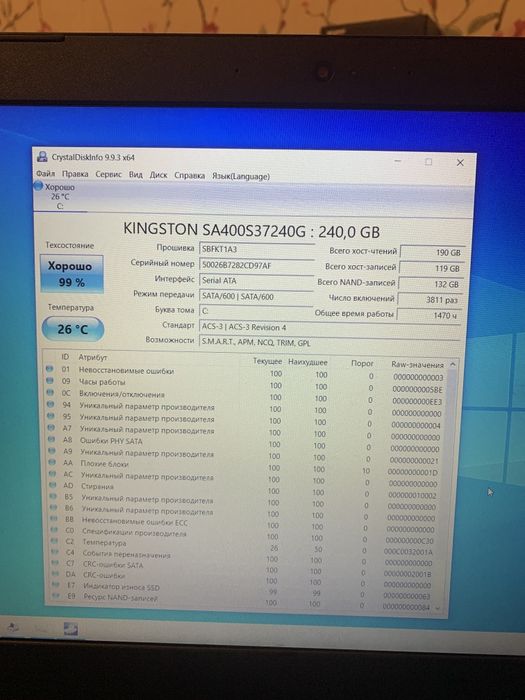Select the row Невосстановимые ошибки

pyautogui.click(x=247, y=373)
